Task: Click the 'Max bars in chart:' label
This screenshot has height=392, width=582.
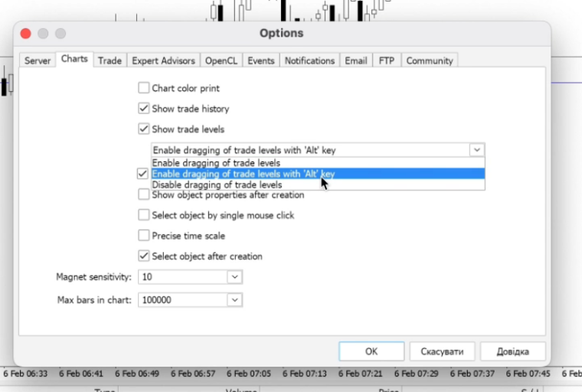Action: (x=94, y=300)
